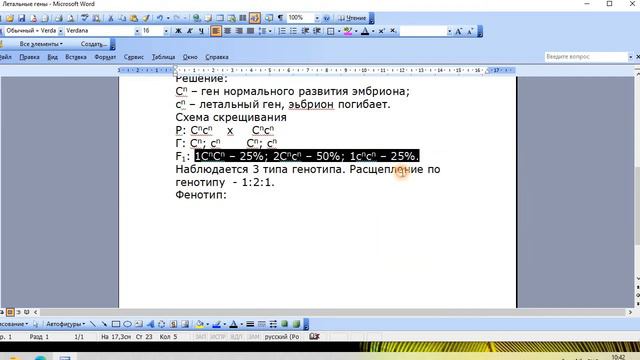
Task: Pick fill color bucket in drawing toolbar
Action: click(199, 324)
